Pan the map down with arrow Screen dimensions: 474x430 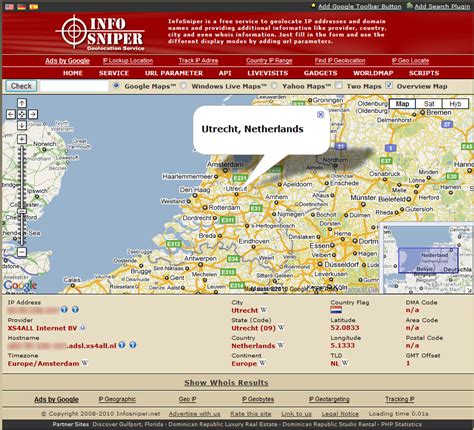click(x=22, y=125)
